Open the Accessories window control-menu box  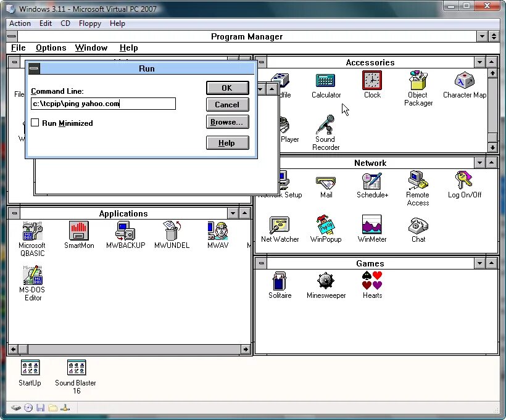261,62
